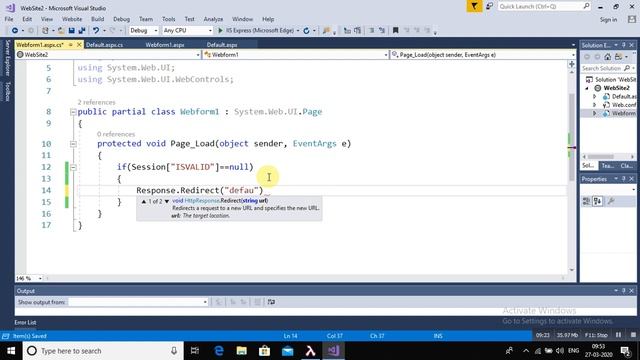This screenshot has width=640, height=360.
Task: Toggle auto hide pin on Output panel
Action: tap(624, 291)
